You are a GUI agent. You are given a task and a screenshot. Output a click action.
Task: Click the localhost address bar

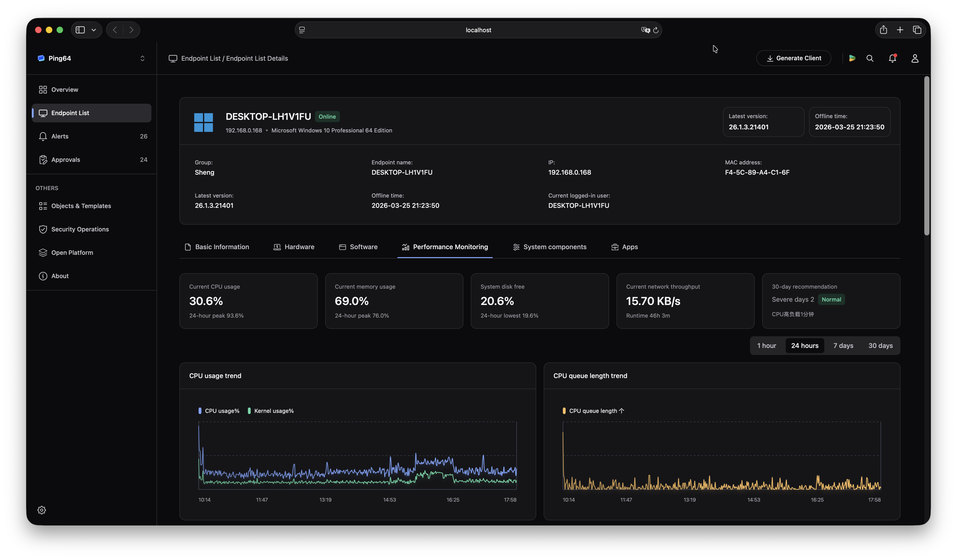[x=478, y=30]
